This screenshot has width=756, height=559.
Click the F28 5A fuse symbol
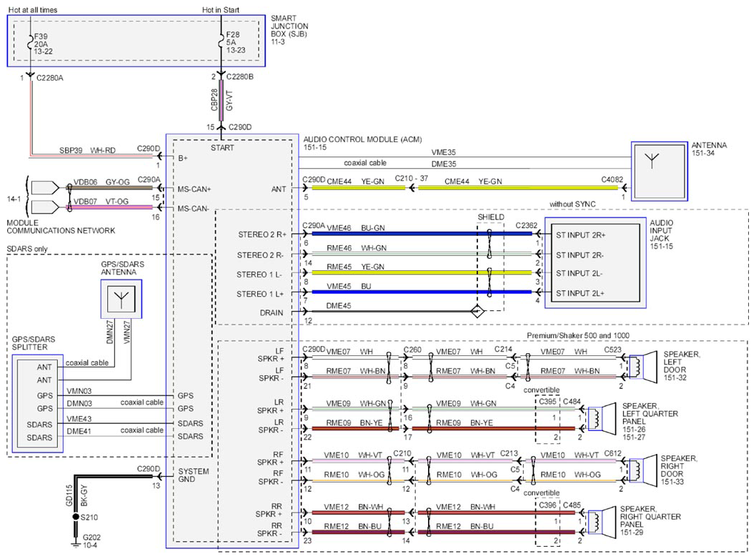222,42
